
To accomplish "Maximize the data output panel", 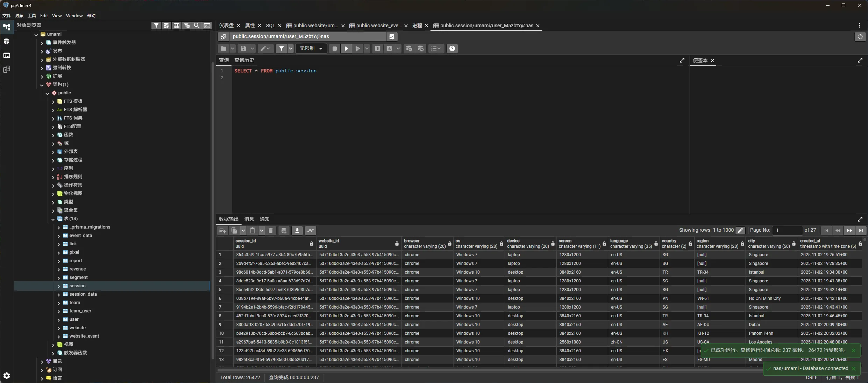I will coord(860,219).
